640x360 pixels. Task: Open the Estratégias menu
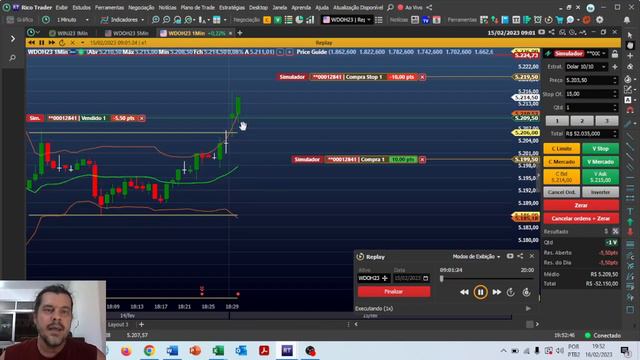[231, 7]
